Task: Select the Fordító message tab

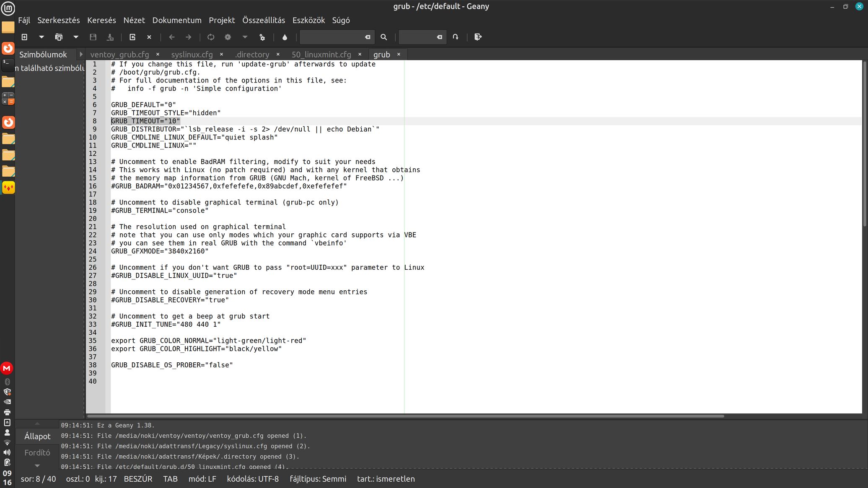Action: pyautogui.click(x=37, y=452)
